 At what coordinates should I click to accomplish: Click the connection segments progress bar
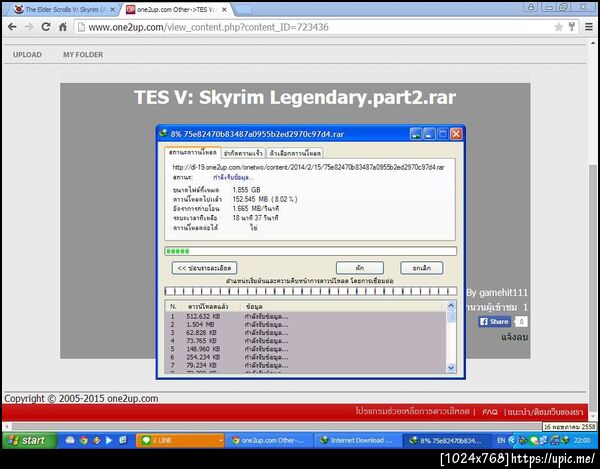tap(310, 291)
